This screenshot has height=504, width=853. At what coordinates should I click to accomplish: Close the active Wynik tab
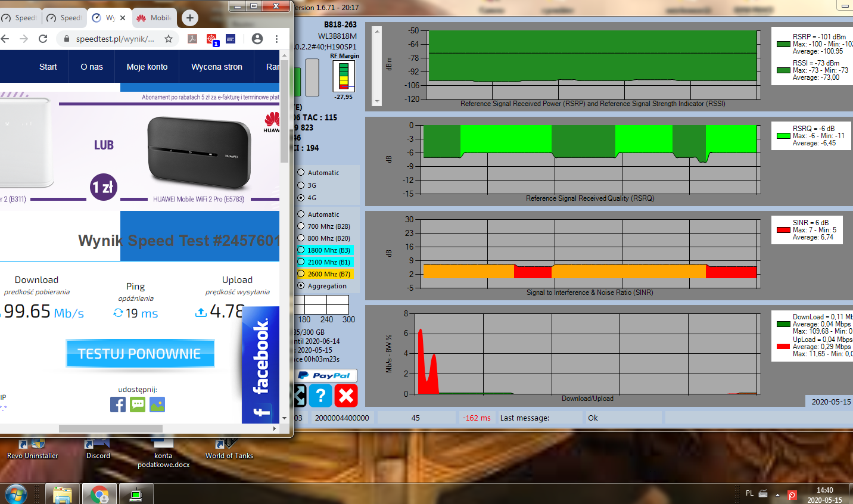click(x=123, y=18)
